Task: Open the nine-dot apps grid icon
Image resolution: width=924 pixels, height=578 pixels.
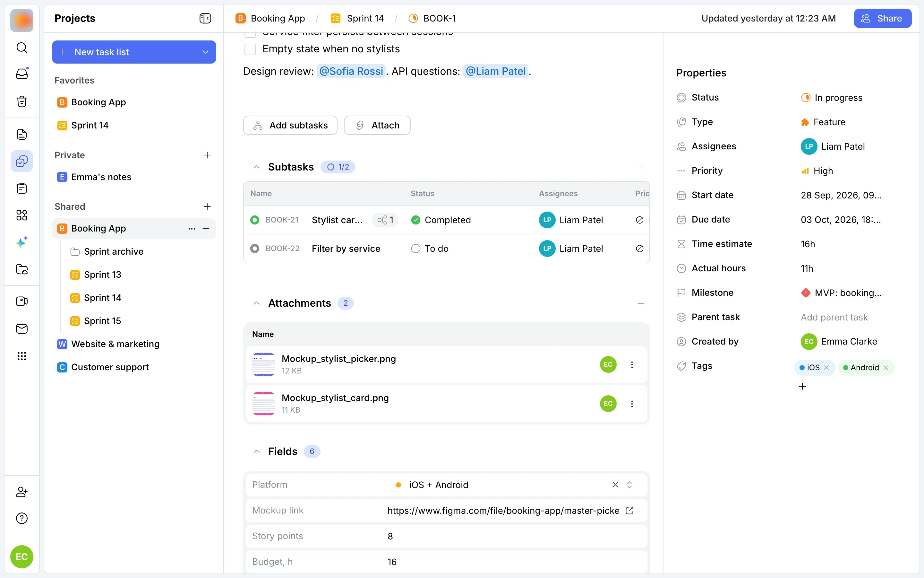Action: pos(22,356)
